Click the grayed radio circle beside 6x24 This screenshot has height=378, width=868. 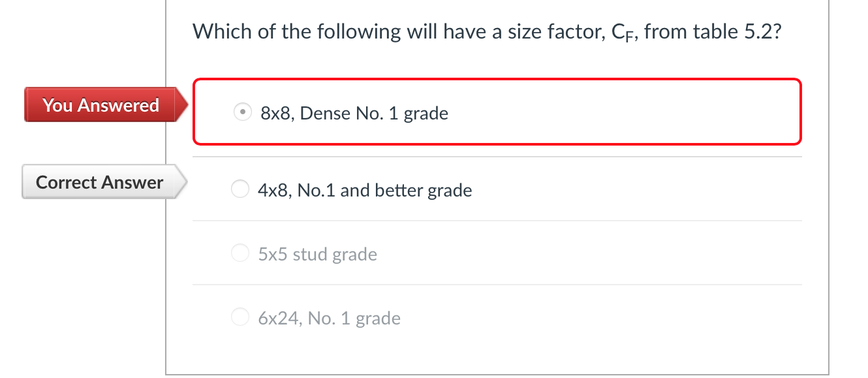coord(240,317)
